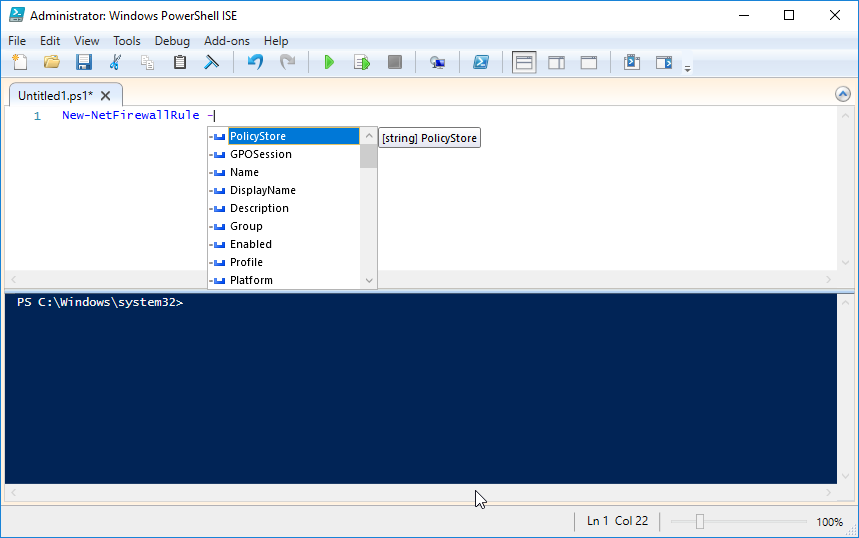Show script pane maximized layout

click(x=589, y=62)
